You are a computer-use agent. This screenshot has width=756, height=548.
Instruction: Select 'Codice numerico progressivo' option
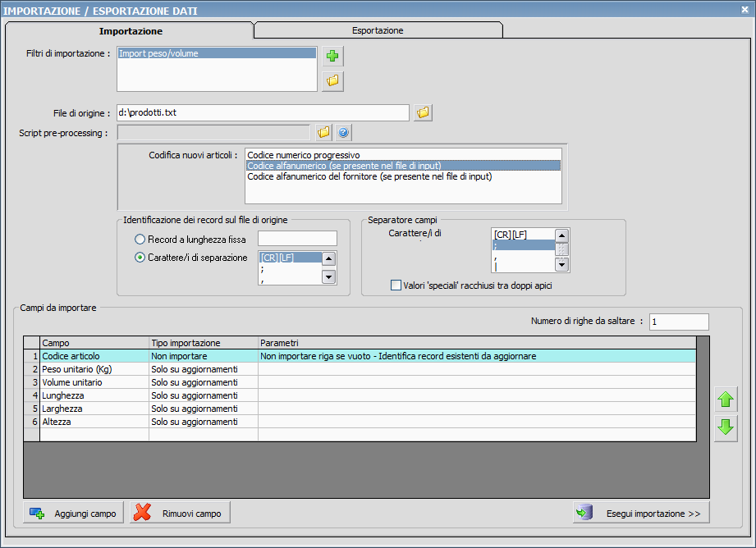coord(403,155)
